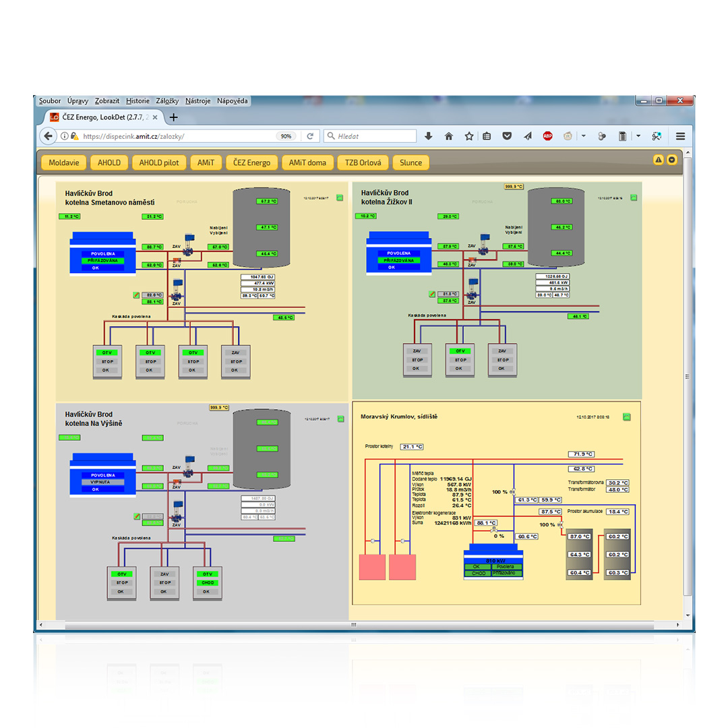Open a new browser tab
The width and height of the screenshot is (728, 728).
[x=173, y=117]
